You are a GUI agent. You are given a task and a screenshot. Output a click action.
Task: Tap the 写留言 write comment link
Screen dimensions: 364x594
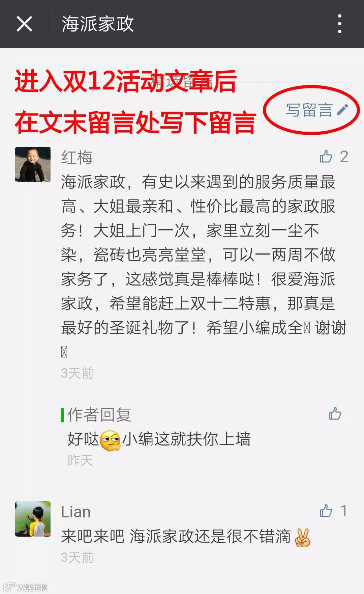coord(309,110)
